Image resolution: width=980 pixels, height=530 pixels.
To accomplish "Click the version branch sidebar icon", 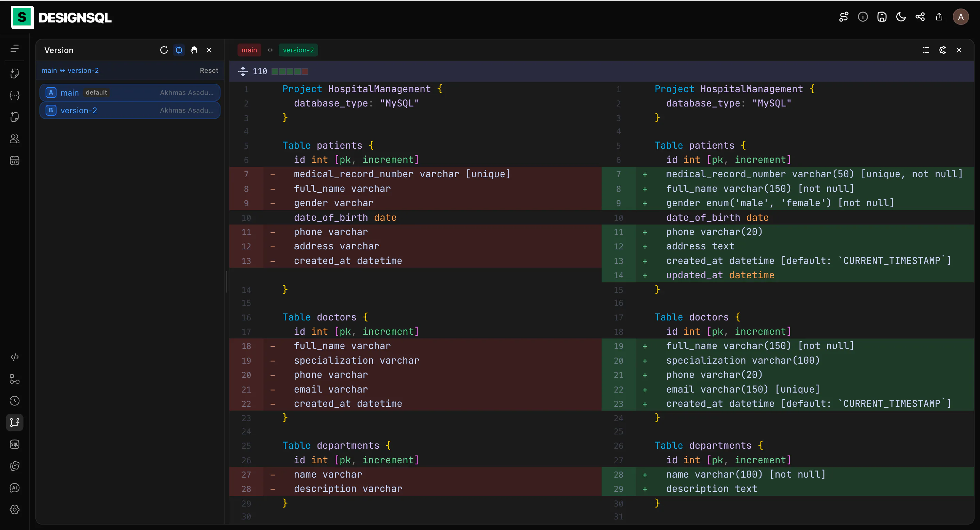I will [14, 423].
